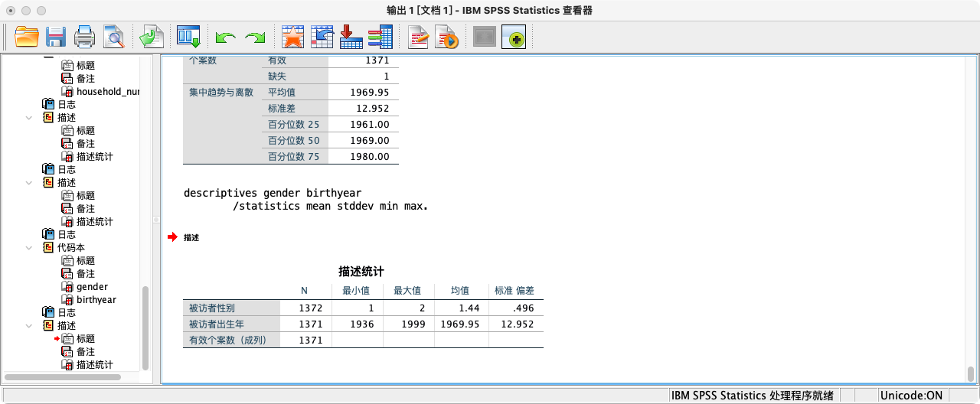
Task: Click the 被访者出生年 row label
Action: point(217,324)
